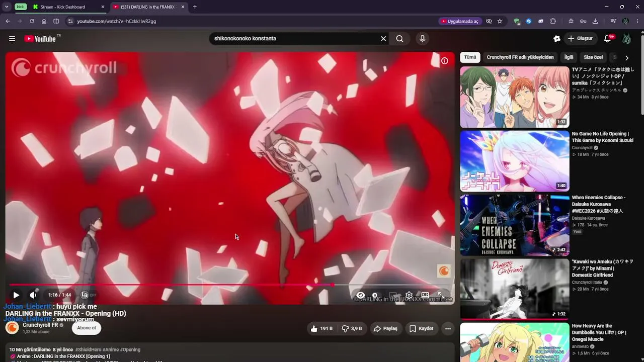This screenshot has width=644, height=362.
Task: Open more actions ellipsis under video
Action: [x=448, y=329]
